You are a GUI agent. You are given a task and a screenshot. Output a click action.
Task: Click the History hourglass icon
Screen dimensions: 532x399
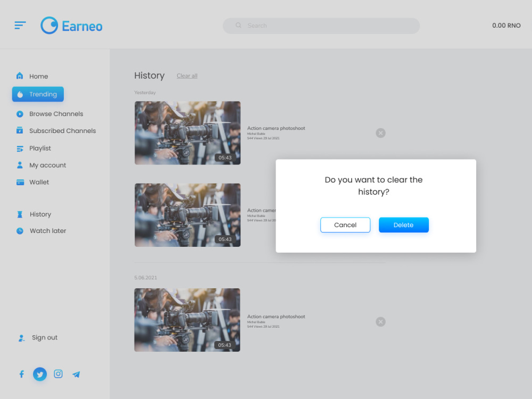20,214
